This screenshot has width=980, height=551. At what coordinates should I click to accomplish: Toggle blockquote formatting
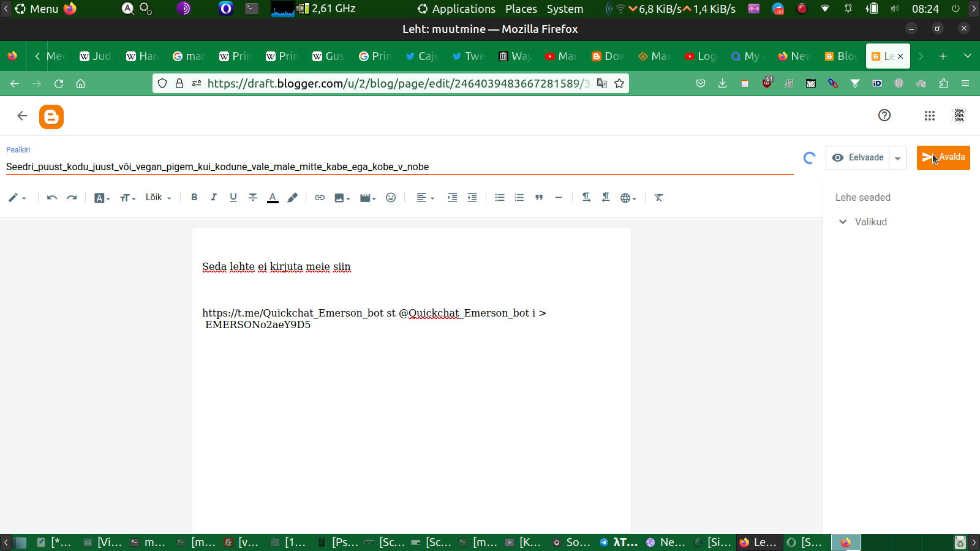click(539, 198)
